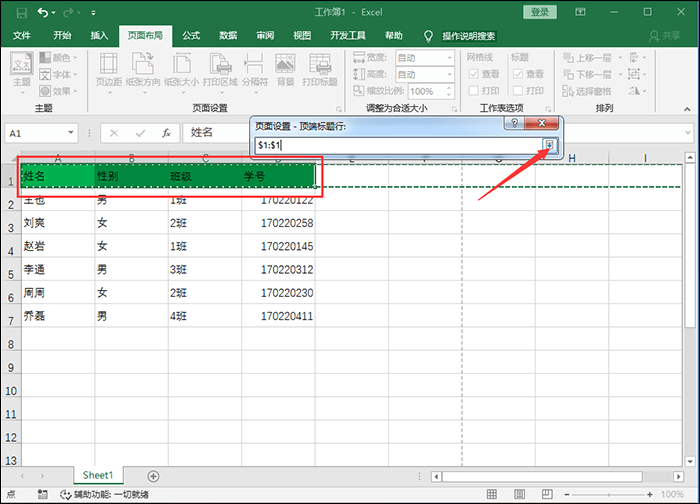
Task: Click the dialog help question mark
Action: pos(514,123)
